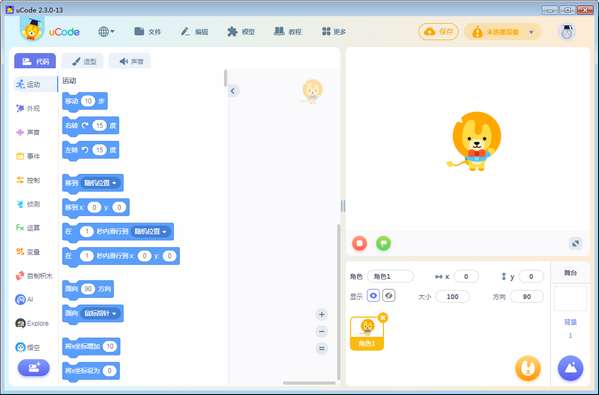This screenshot has width=599, height=395.
Task: Select the Sound block category
Action: tap(28, 132)
